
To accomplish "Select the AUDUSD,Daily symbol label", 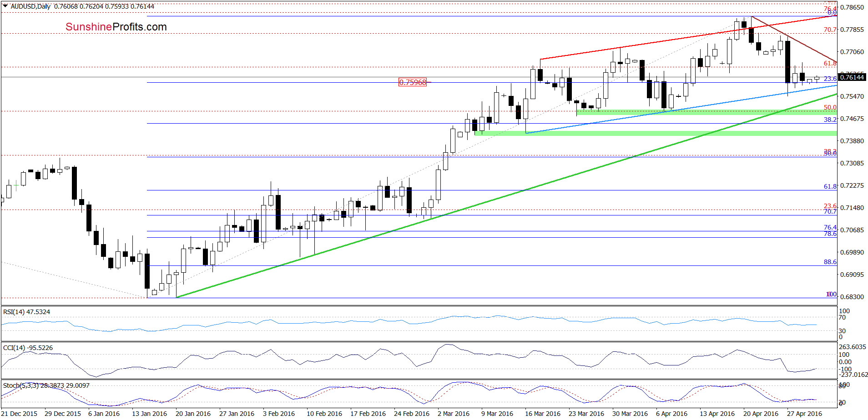I will 31,6.
